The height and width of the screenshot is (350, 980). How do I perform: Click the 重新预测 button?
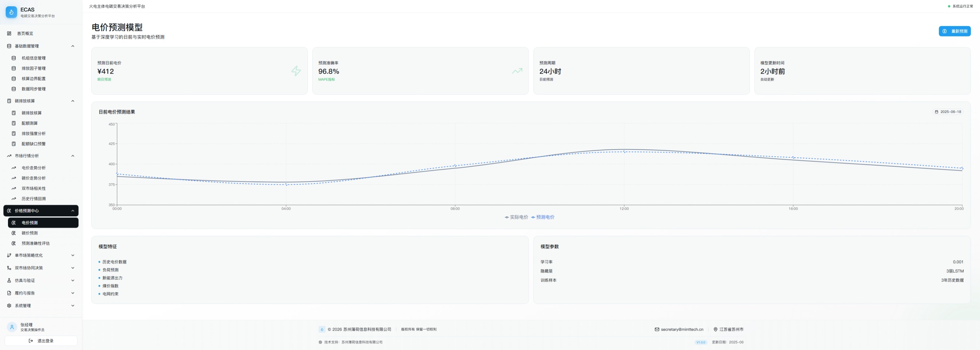tap(954, 31)
